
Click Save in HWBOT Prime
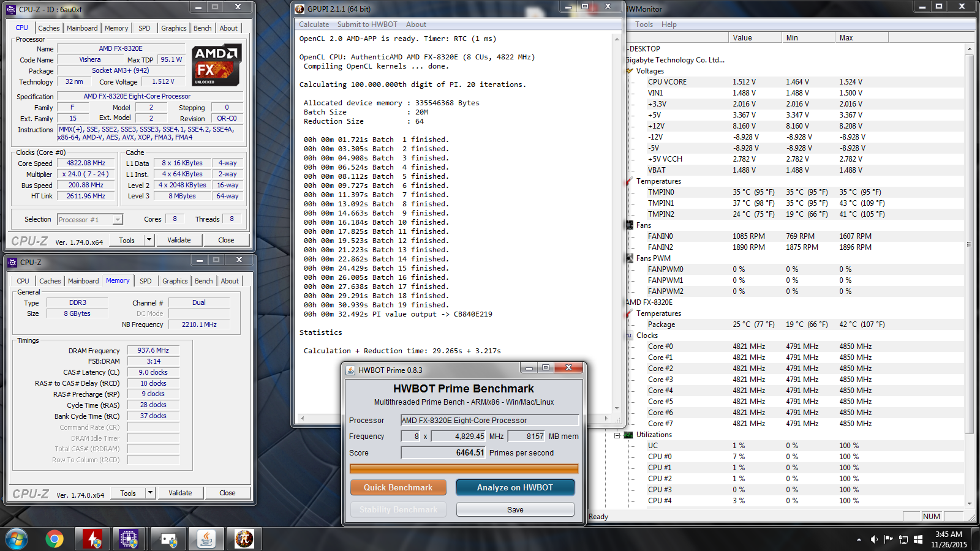(515, 509)
